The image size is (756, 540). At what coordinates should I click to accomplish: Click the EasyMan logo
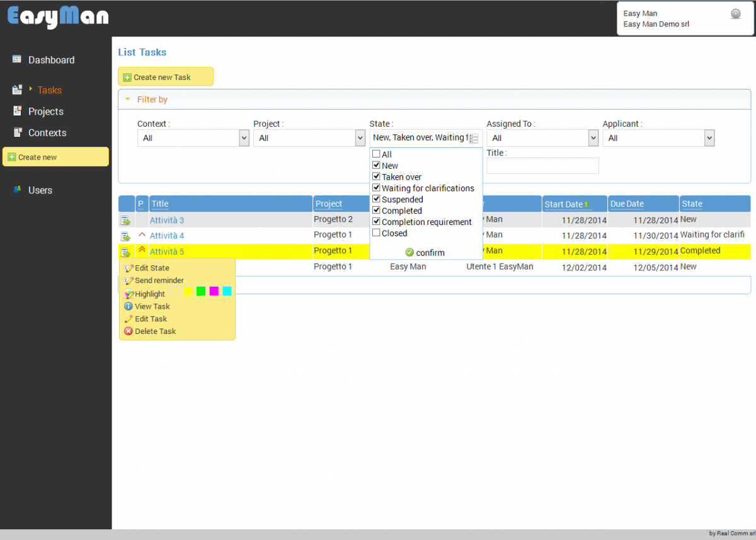click(58, 17)
